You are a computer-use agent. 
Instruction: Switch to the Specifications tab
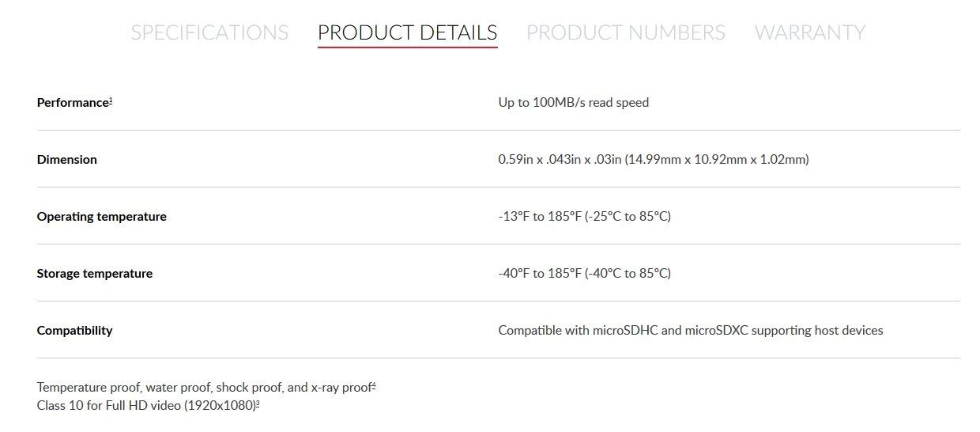click(209, 32)
